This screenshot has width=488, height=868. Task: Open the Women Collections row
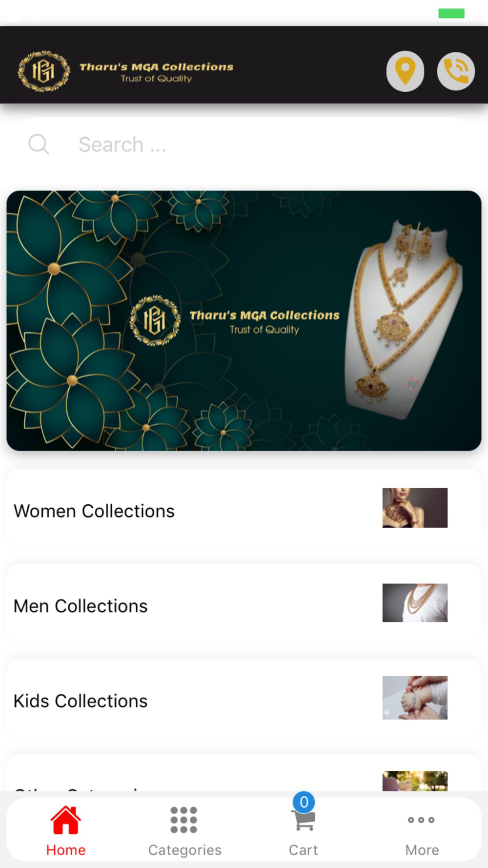(x=244, y=511)
